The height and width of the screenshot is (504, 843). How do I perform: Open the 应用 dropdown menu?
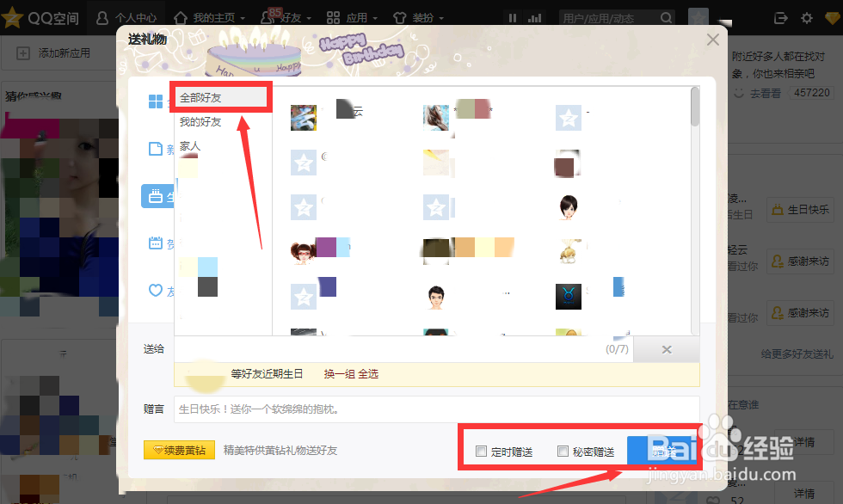tap(356, 15)
